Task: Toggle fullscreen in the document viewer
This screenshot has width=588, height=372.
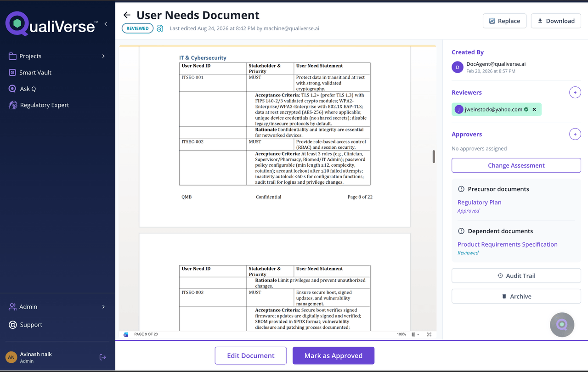Action: tap(429, 334)
